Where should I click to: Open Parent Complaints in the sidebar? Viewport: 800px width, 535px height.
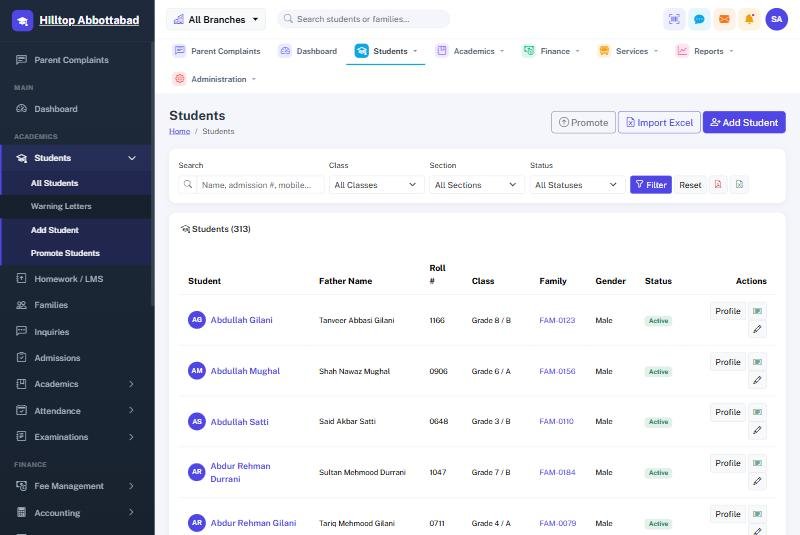click(x=77, y=60)
